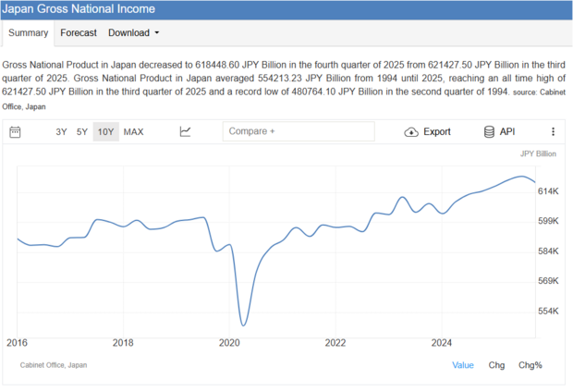
Task: Show Value view of chart
Action: [462, 365]
